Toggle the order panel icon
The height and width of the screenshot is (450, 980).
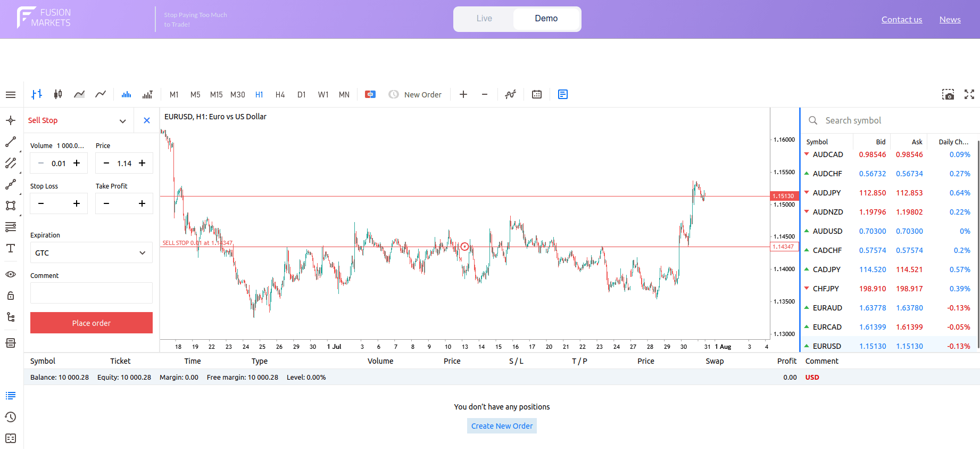(x=563, y=94)
